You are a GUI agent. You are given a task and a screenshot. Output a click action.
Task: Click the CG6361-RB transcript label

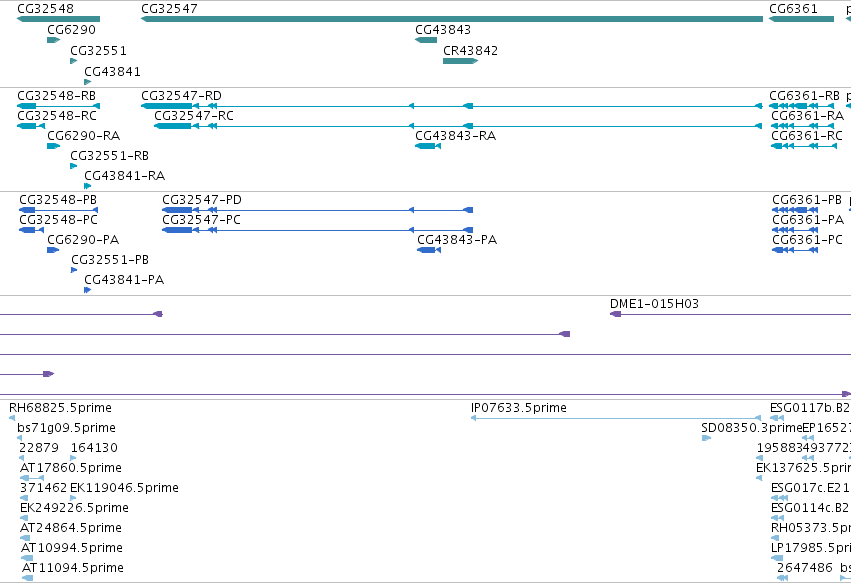coord(804,96)
